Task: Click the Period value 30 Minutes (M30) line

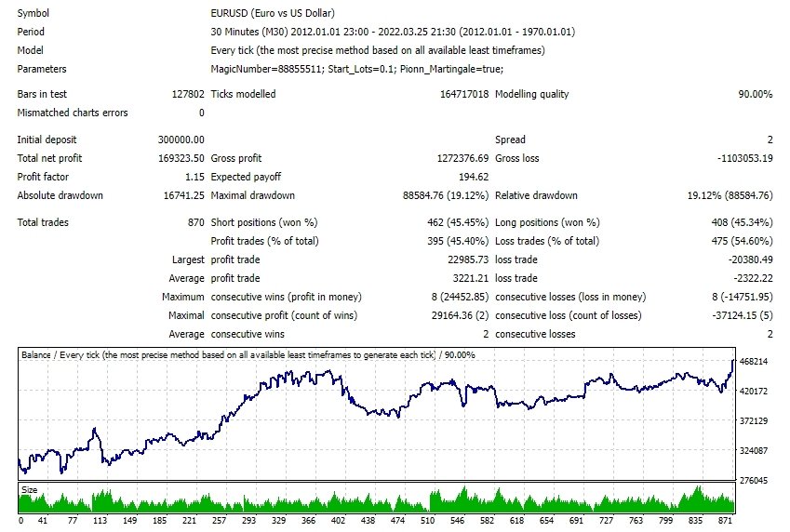Action: [393, 32]
